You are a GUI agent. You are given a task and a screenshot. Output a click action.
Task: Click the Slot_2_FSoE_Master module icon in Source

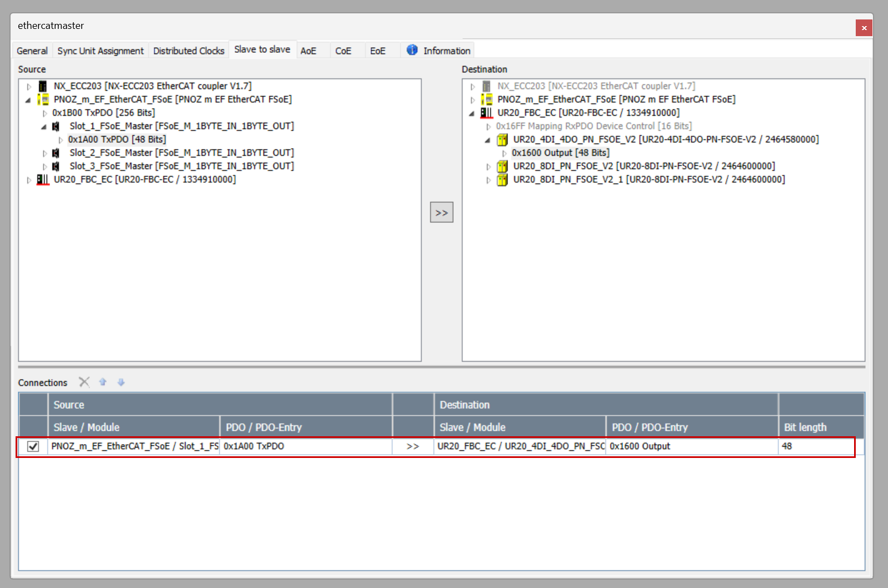click(x=56, y=153)
